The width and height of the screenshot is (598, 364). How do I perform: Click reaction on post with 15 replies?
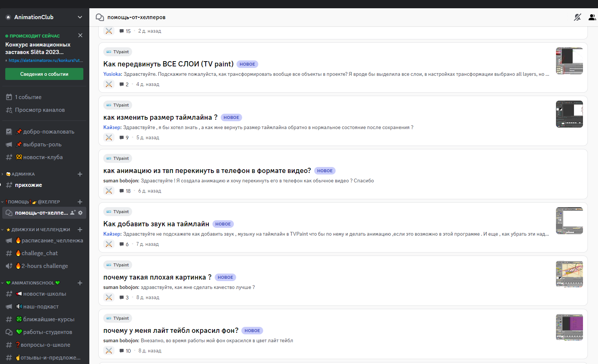click(x=109, y=31)
